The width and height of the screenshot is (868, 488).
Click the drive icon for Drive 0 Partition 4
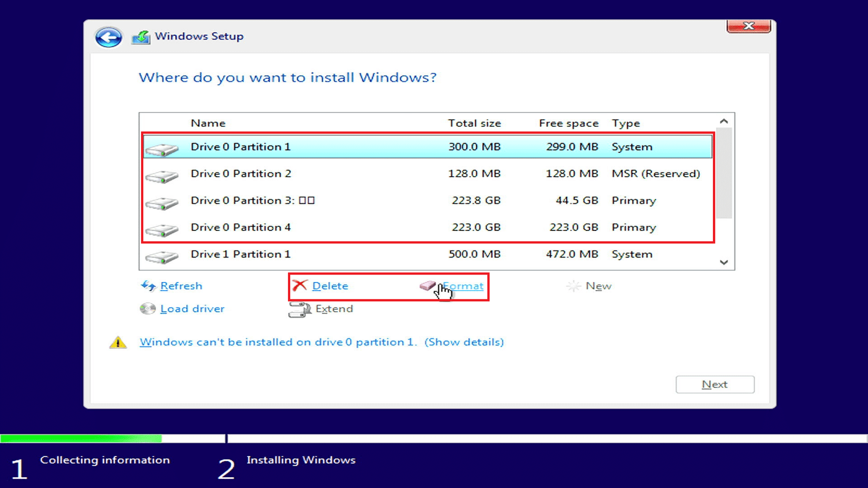[x=162, y=230]
